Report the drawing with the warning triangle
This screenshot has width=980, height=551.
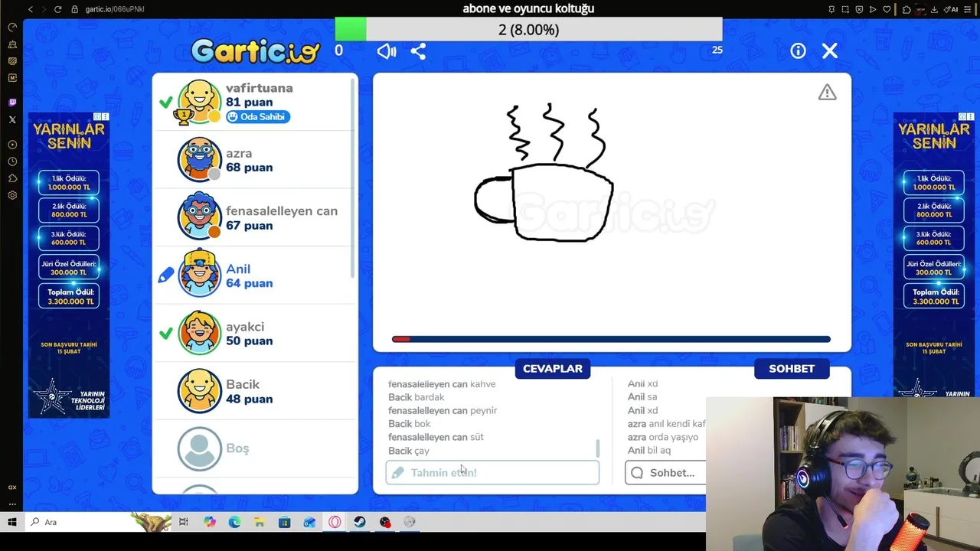827,93
